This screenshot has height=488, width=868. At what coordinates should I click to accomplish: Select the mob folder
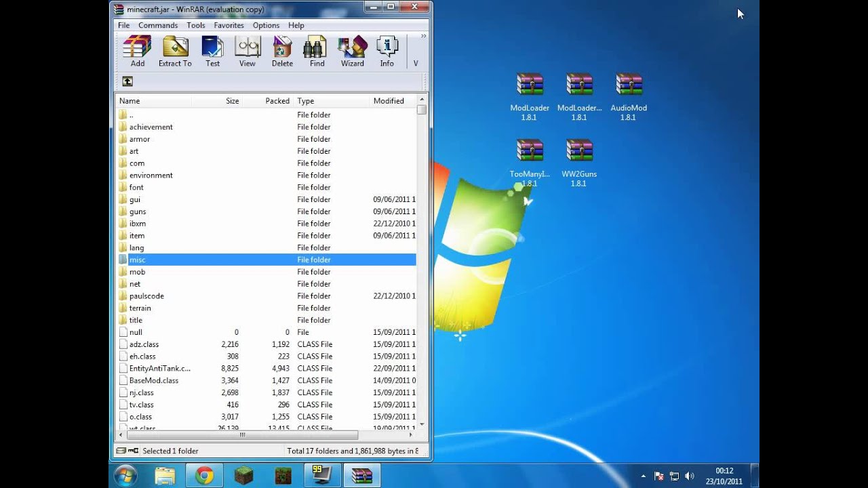click(x=266, y=272)
